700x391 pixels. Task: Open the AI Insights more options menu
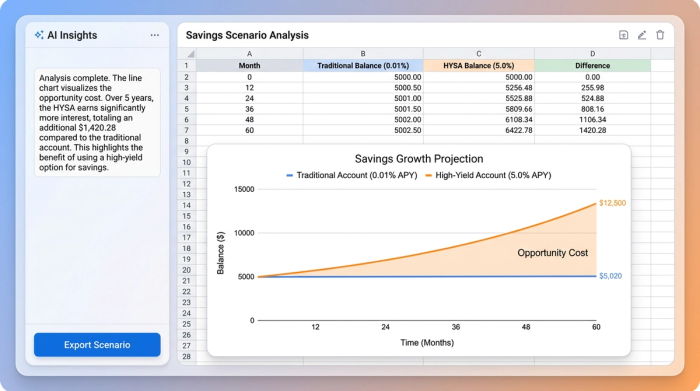(x=154, y=35)
